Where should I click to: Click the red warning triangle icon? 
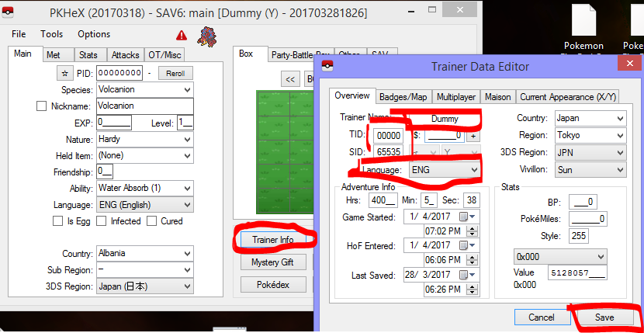click(x=182, y=35)
